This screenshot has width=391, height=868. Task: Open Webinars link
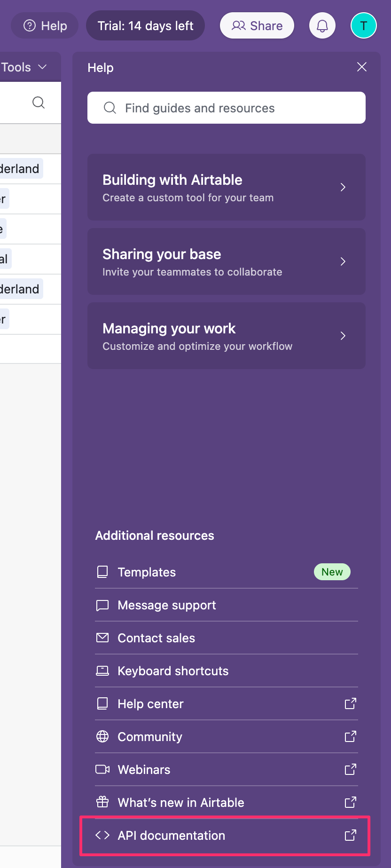click(x=227, y=770)
